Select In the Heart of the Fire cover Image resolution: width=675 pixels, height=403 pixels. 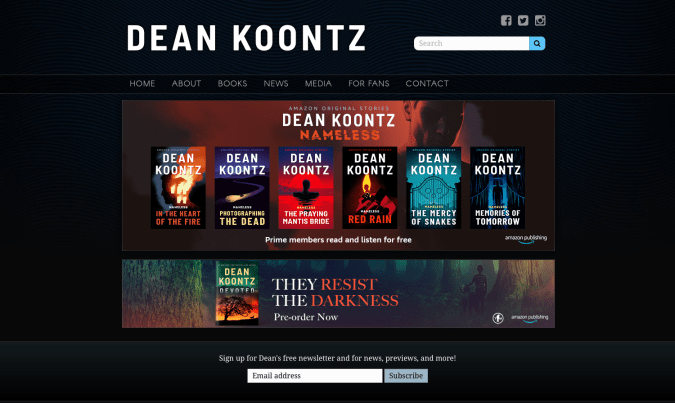(x=178, y=188)
